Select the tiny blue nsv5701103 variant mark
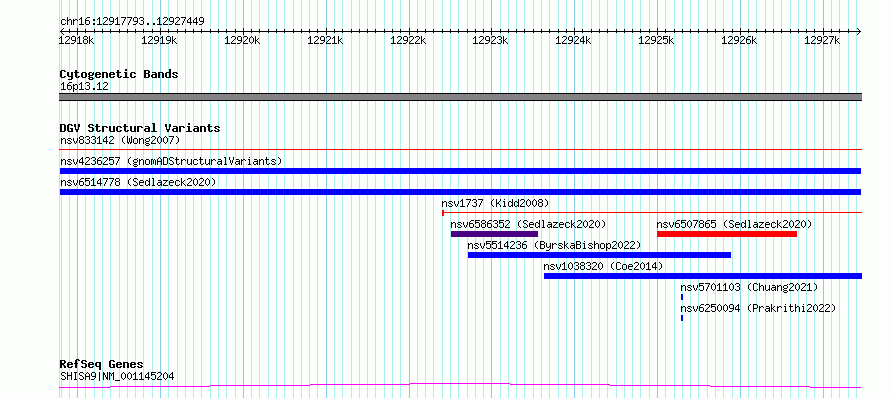 tap(682, 297)
